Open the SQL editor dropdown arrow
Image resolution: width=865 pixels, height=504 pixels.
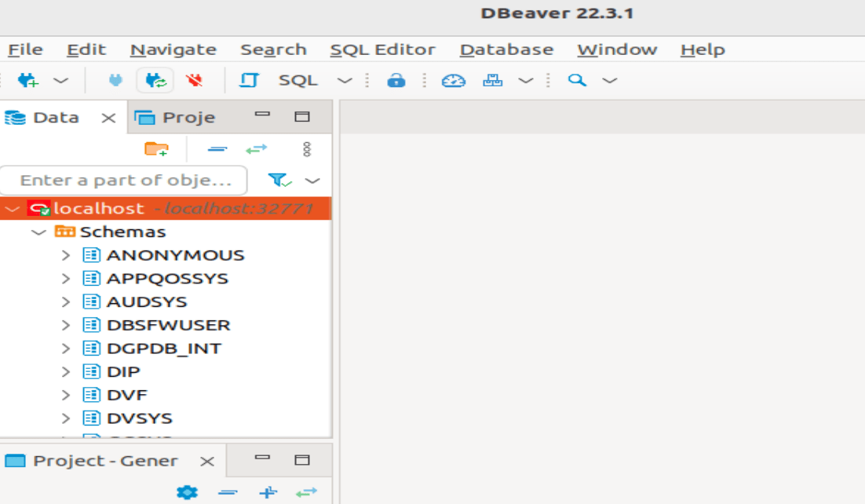[x=344, y=79]
